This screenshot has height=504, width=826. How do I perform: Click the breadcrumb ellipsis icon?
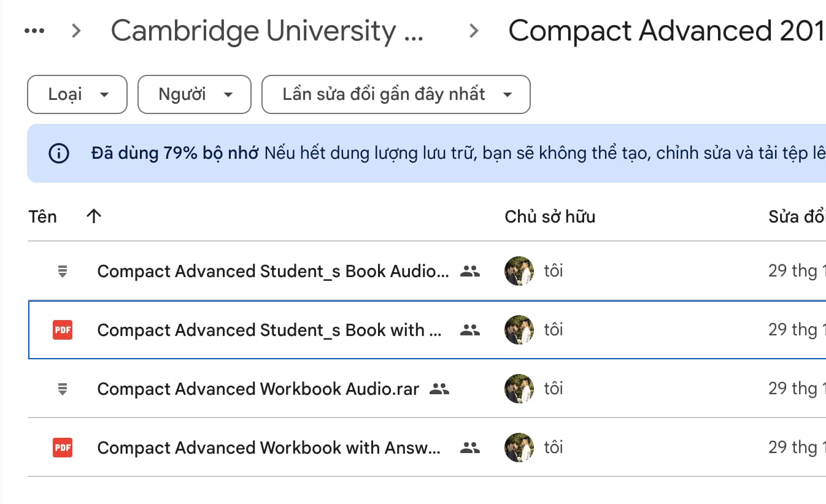click(x=34, y=30)
